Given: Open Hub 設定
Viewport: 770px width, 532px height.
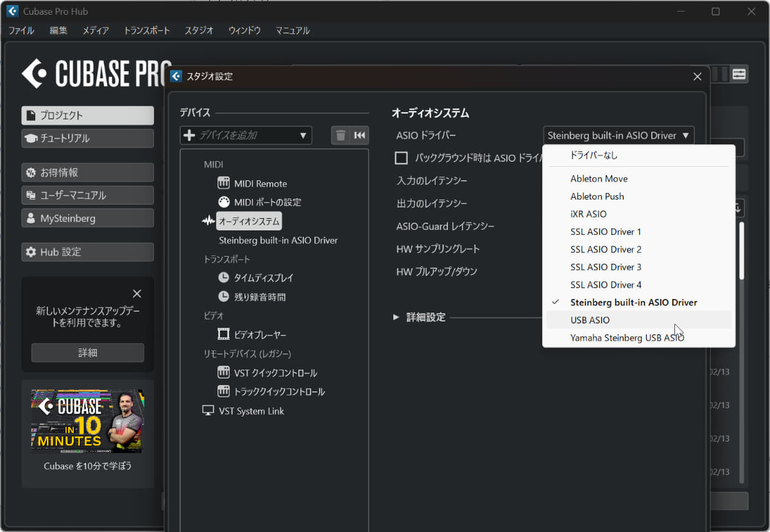Looking at the screenshot, I should coord(87,252).
